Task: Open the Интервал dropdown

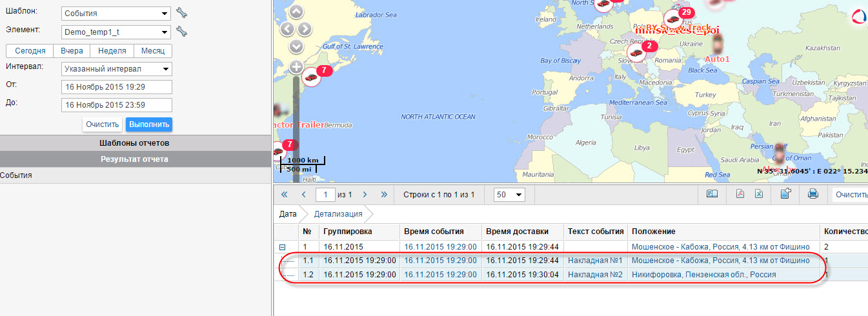Action: tap(116, 69)
